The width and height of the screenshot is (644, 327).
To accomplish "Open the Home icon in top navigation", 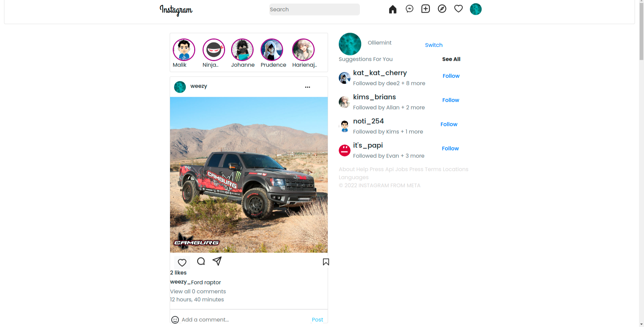I will (x=392, y=9).
